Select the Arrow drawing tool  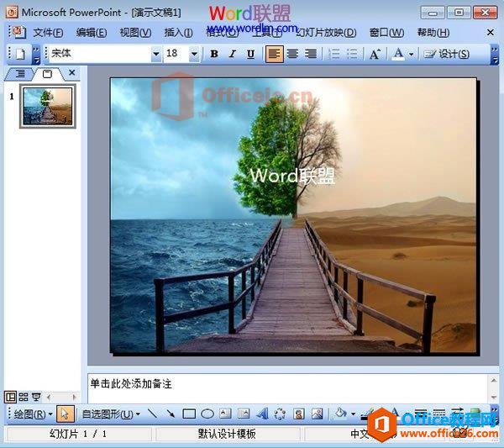point(171,414)
